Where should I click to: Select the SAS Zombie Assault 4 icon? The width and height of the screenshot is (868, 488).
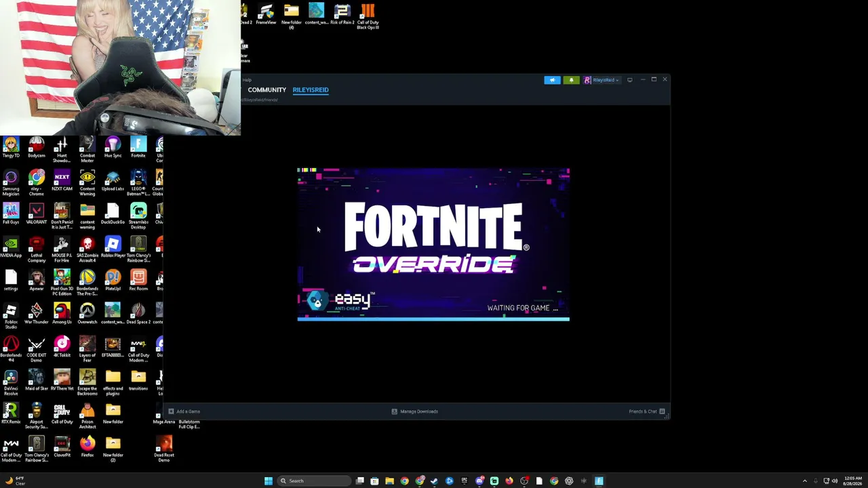[x=87, y=249]
